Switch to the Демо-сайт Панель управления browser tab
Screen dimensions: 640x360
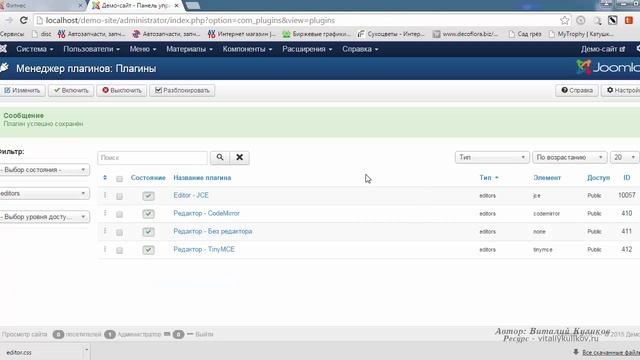pyautogui.click(x=136, y=6)
